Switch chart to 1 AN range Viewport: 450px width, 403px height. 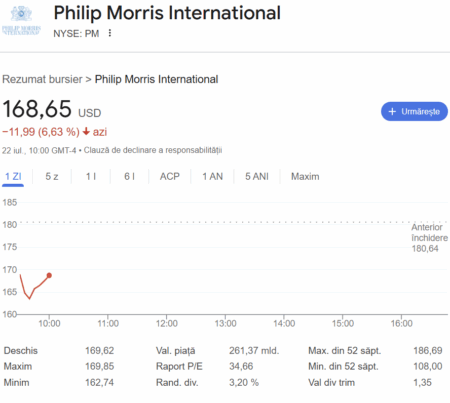[212, 176]
